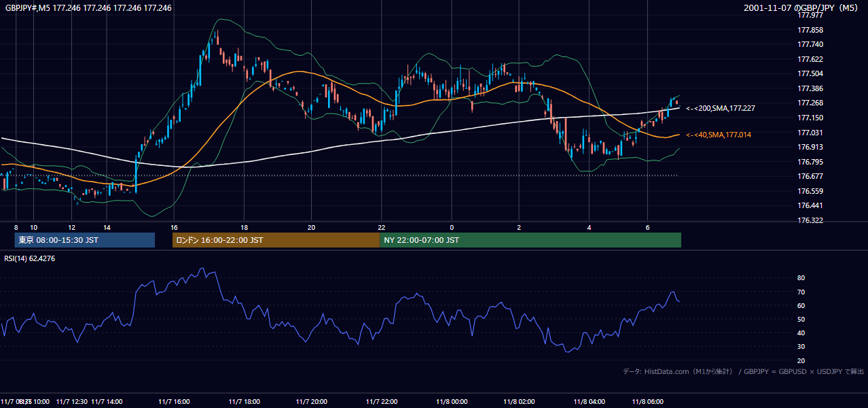The image size is (868, 408).
Task: Click hour label 18 under price chart
Action: [244, 227]
